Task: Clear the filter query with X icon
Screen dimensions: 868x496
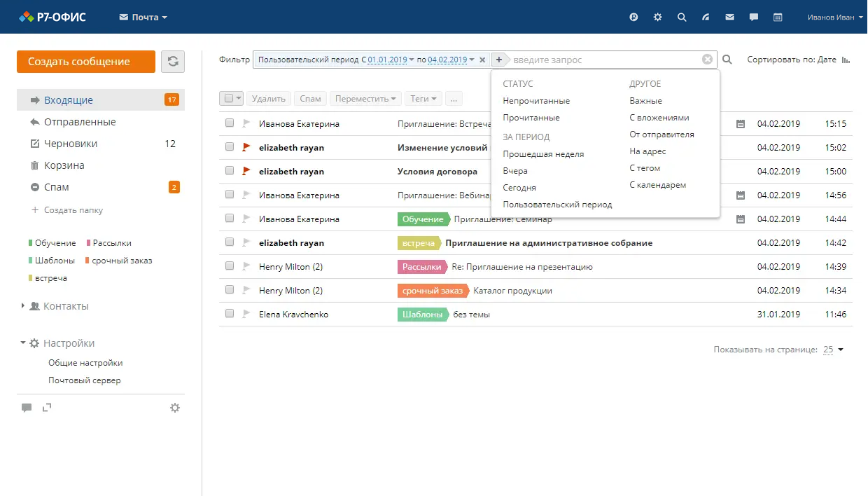Action: click(x=707, y=60)
